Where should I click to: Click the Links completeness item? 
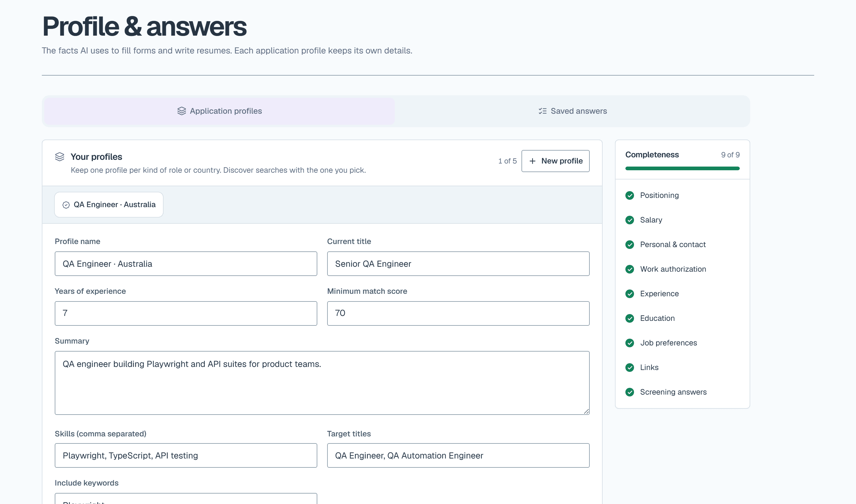(682, 368)
